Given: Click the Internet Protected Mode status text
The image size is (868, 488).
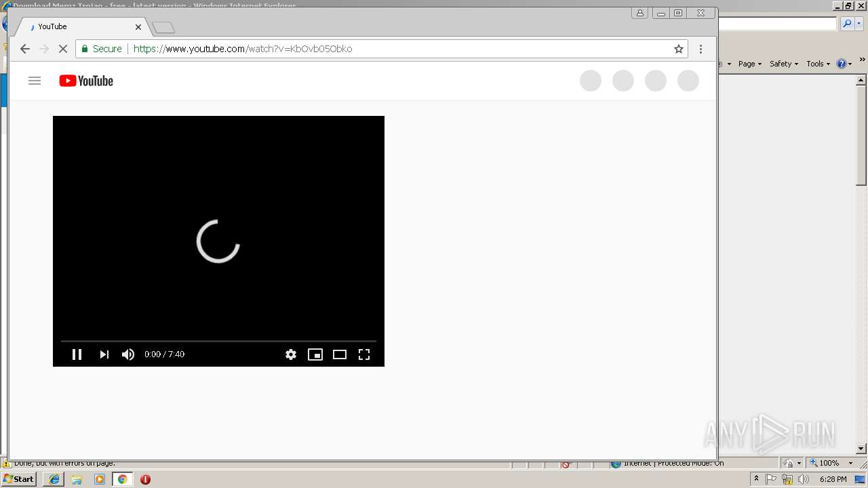Looking at the screenshot, I should (673, 464).
